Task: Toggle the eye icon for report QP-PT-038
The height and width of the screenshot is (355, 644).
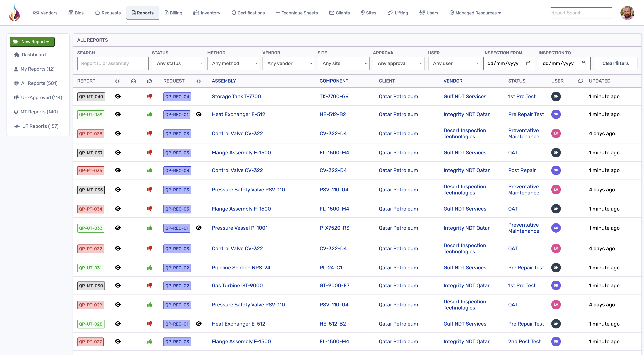Action: [x=118, y=133]
